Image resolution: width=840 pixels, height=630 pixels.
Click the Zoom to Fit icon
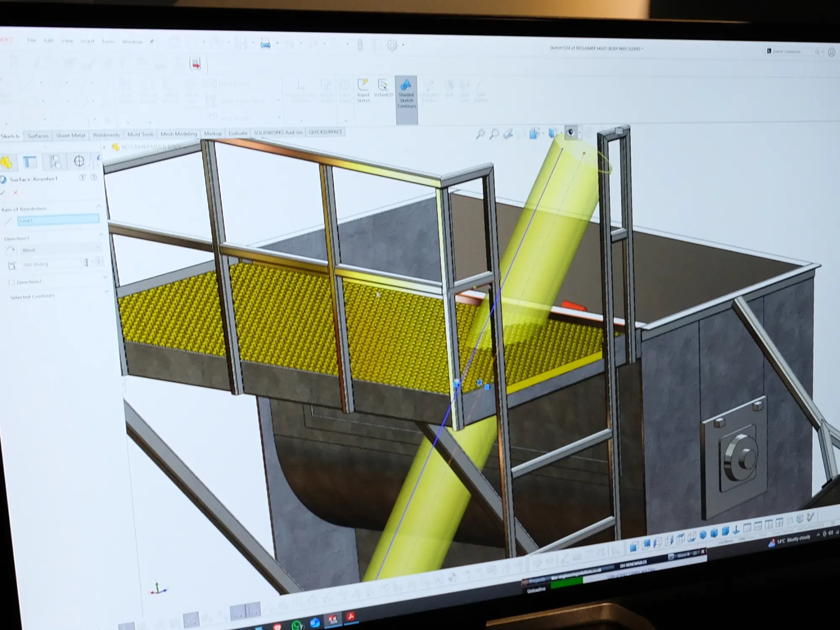point(481,133)
